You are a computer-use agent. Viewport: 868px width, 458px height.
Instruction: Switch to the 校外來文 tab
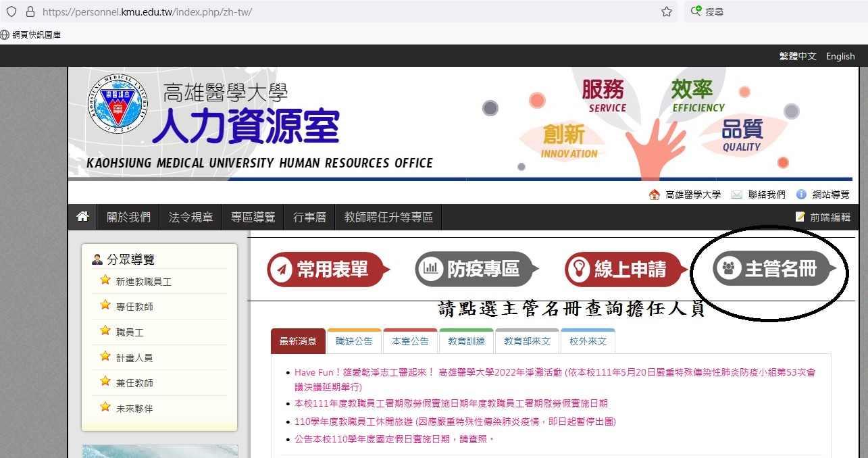pos(588,341)
